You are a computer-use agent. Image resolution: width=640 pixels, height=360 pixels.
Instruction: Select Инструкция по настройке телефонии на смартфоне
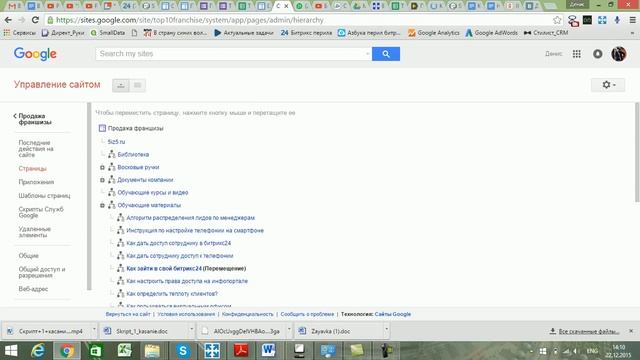(x=195, y=231)
